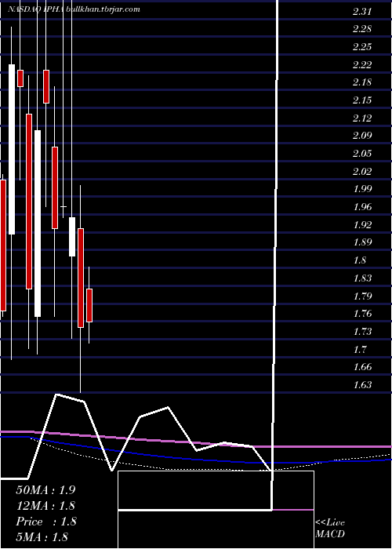Click the 5MA : 1.8 readout

pyautogui.click(x=42, y=536)
